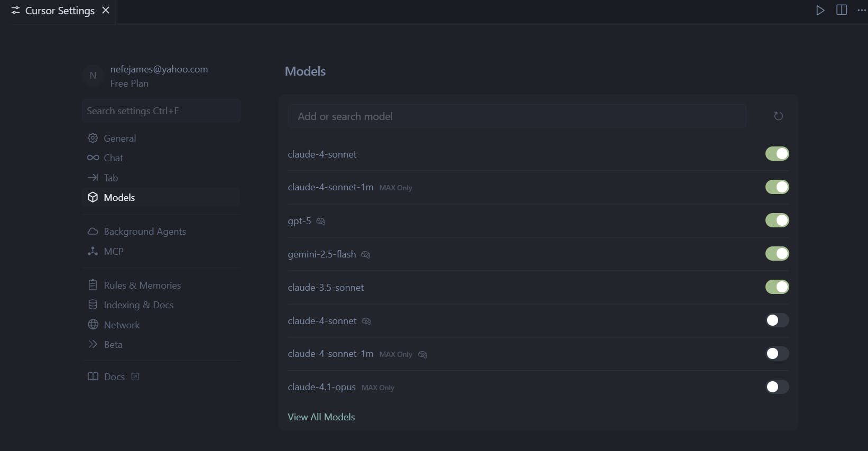The image size is (868, 451).
Task: Click the brain icon next to gpt-5
Action: tap(321, 221)
